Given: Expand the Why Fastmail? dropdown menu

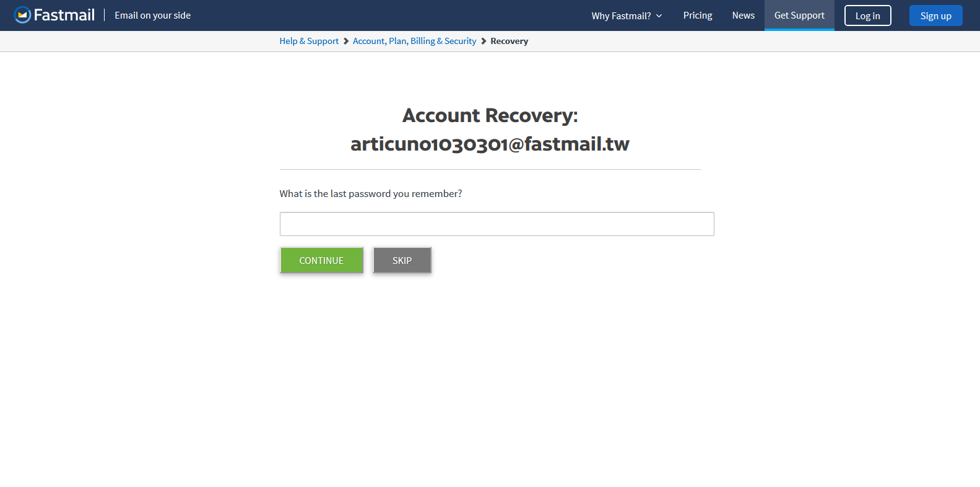Looking at the screenshot, I should 627,15.
